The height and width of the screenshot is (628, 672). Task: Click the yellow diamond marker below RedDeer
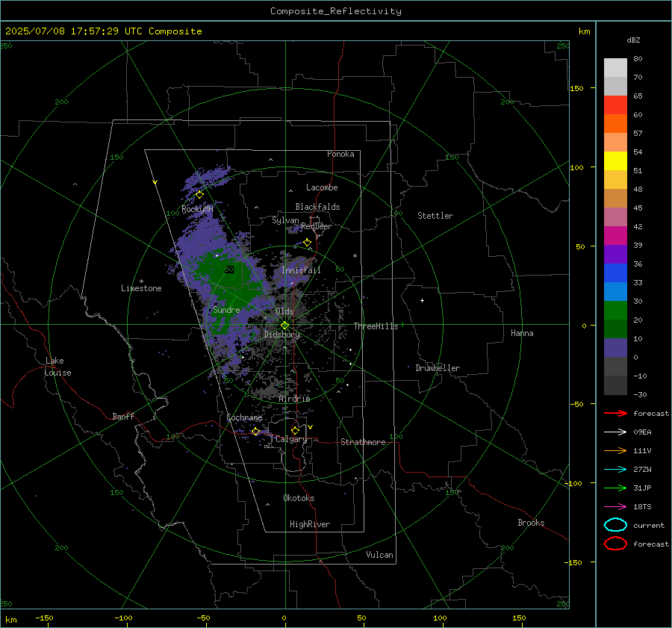pos(307,243)
